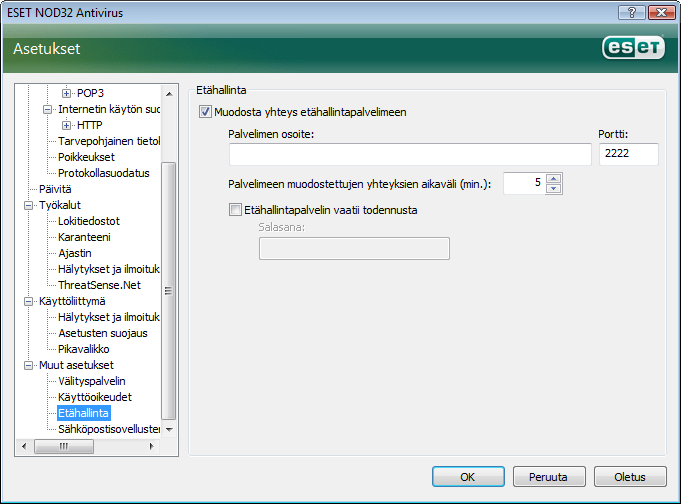Enable Etähallintapalvelin vaatii todennusta checkbox
The height and width of the screenshot is (504, 681).
click(x=235, y=210)
